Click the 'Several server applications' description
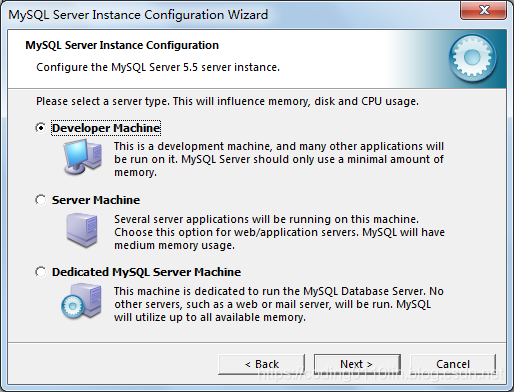Image resolution: width=514 pixels, height=392 pixels. point(279,232)
